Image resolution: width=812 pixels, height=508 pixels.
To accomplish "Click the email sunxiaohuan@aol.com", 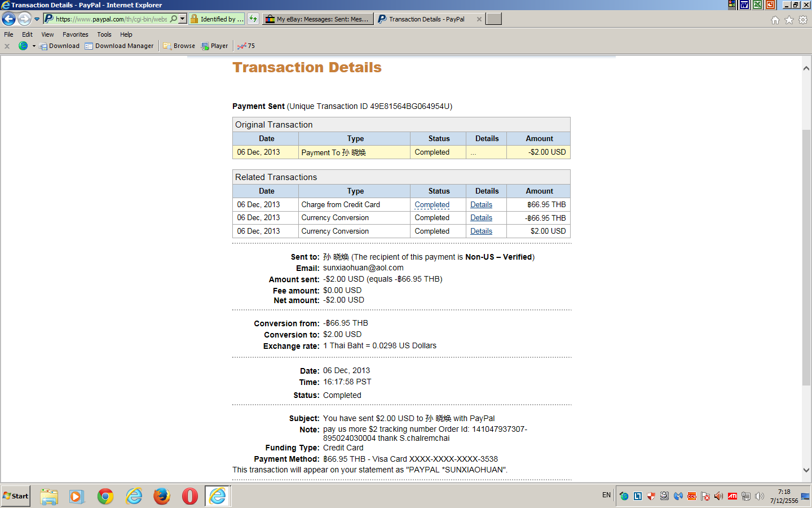I will pyautogui.click(x=363, y=268).
